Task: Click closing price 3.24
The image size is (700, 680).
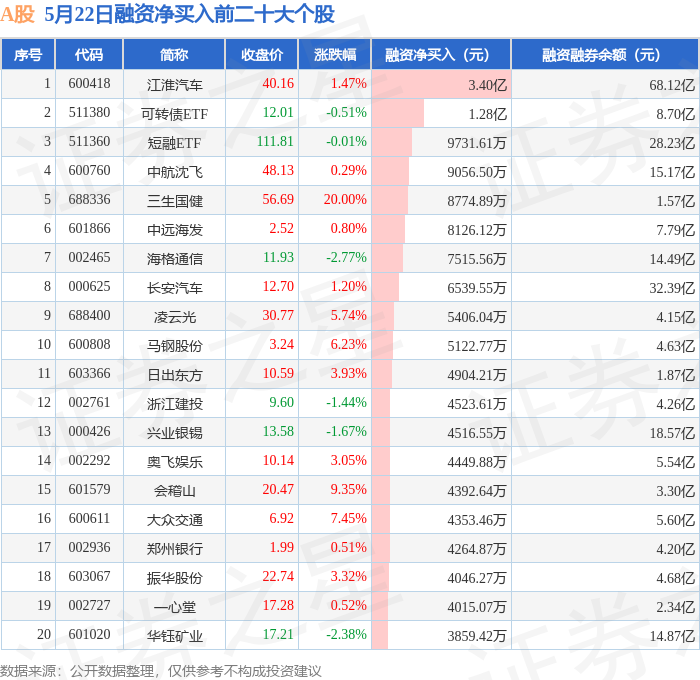Action: [x=281, y=345]
